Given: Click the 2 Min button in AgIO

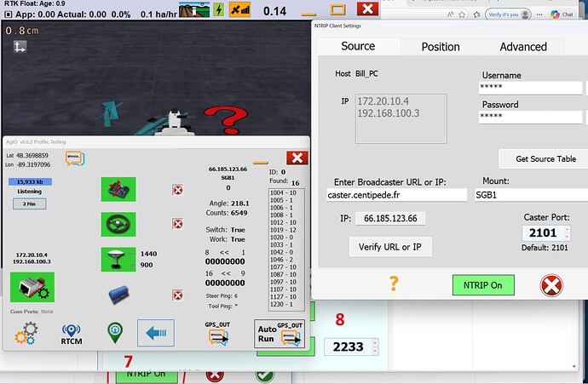Looking at the screenshot, I should click(29, 203).
